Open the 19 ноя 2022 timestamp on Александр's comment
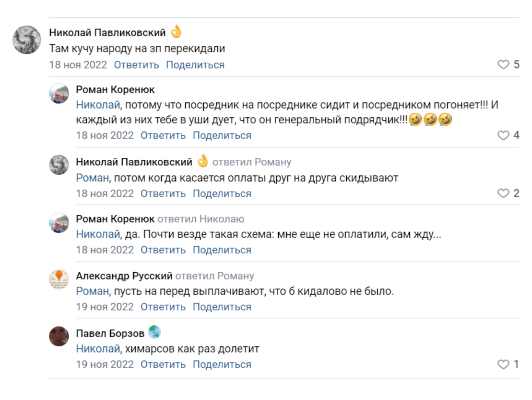This screenshot has height=400, width=532. coord(105,307)
